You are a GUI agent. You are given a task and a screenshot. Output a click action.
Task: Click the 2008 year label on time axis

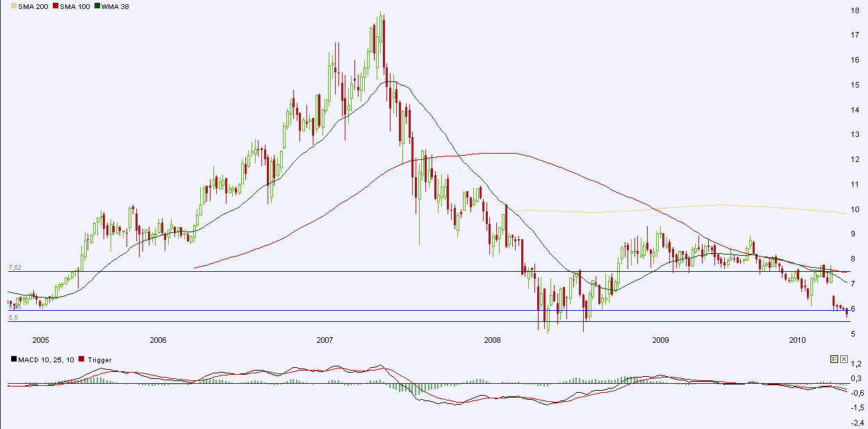[492, 341]
